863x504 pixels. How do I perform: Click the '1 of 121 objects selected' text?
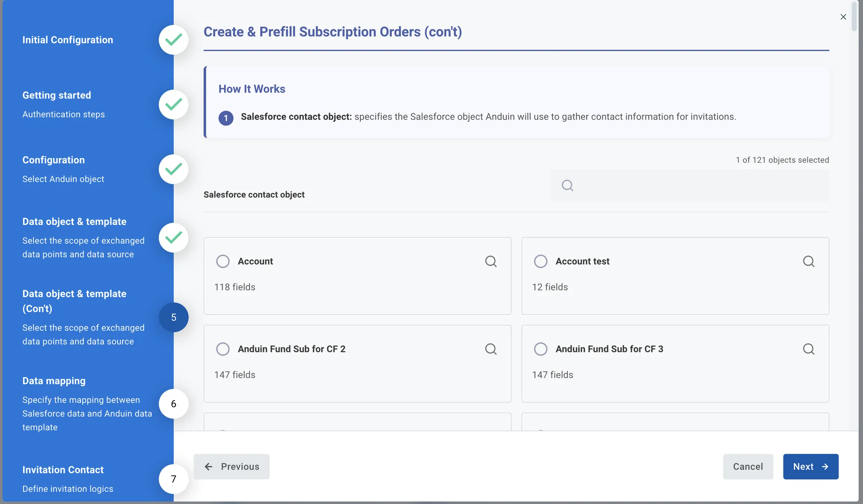(783, 160)
